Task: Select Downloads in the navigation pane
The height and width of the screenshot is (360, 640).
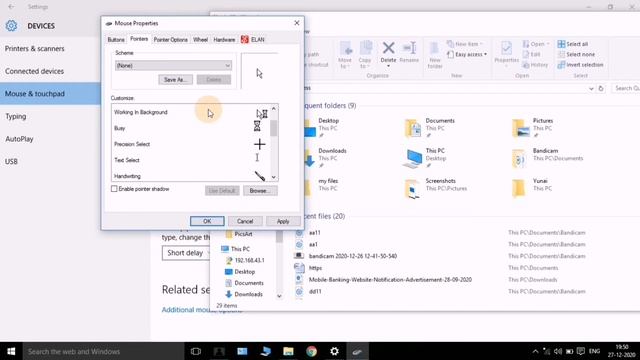Action: click(244, 294)
